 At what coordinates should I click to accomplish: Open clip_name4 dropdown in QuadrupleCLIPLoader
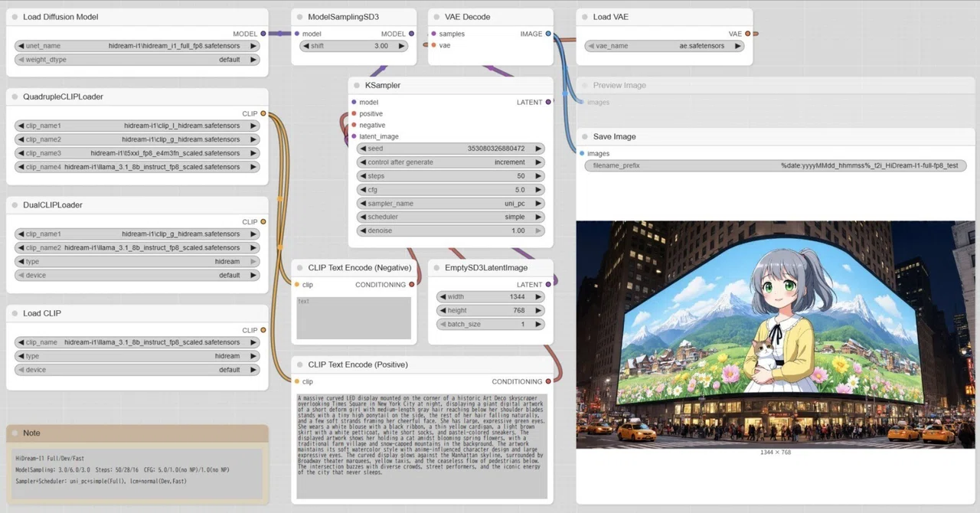137,167
